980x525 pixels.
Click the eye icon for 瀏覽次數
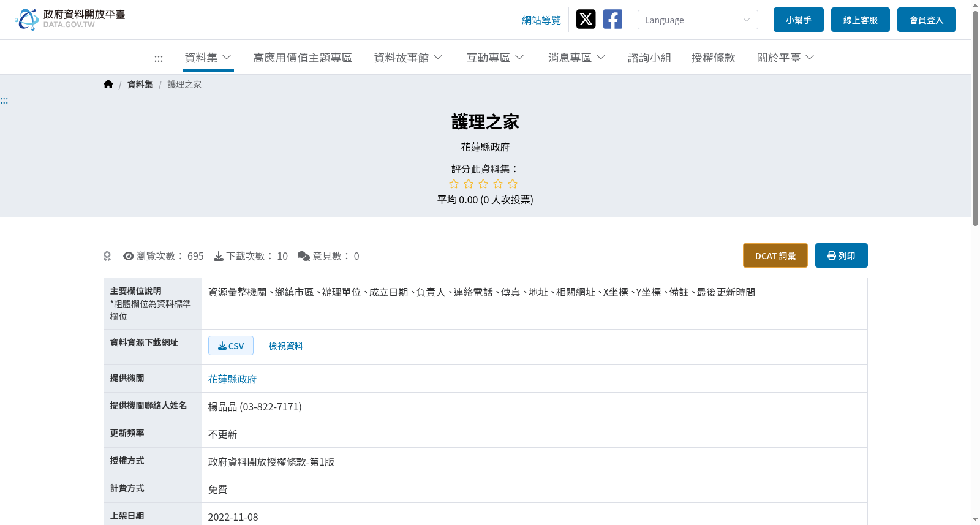(x=129, y=256)
